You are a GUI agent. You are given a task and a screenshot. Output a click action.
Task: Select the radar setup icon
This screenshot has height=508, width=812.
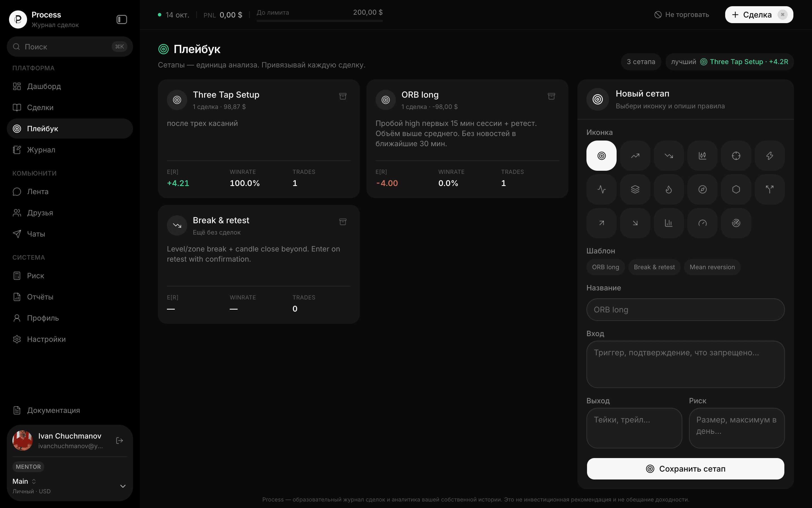(x=736, y=223)
